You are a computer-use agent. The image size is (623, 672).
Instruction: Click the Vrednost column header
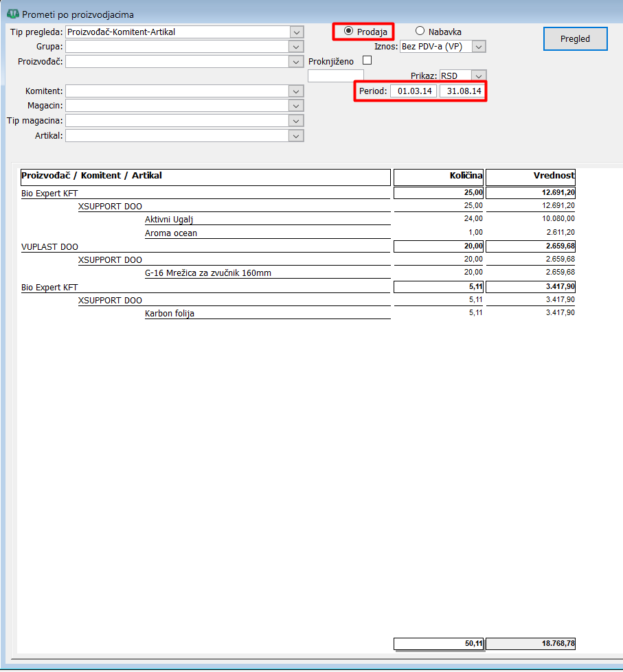tap(530, 177)
